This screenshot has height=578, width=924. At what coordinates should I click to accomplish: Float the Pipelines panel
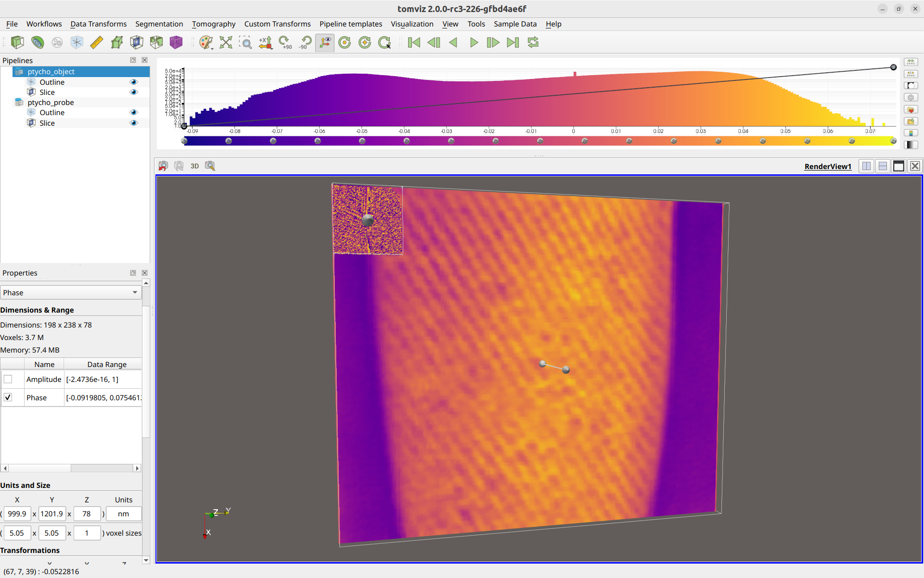point(133,60)
